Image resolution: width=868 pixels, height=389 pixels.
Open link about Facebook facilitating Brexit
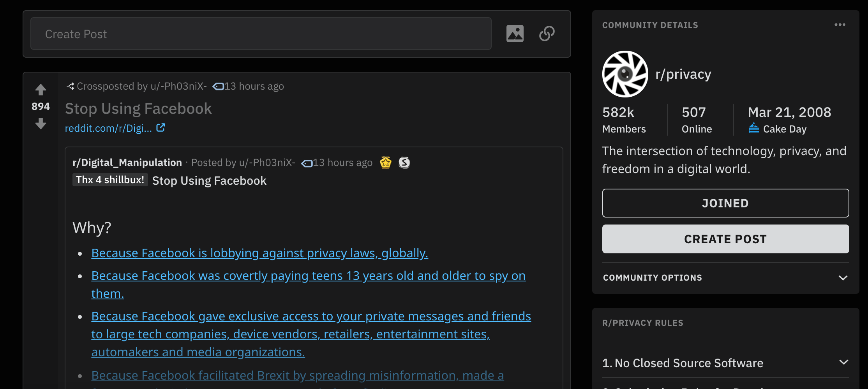(298, 375)
